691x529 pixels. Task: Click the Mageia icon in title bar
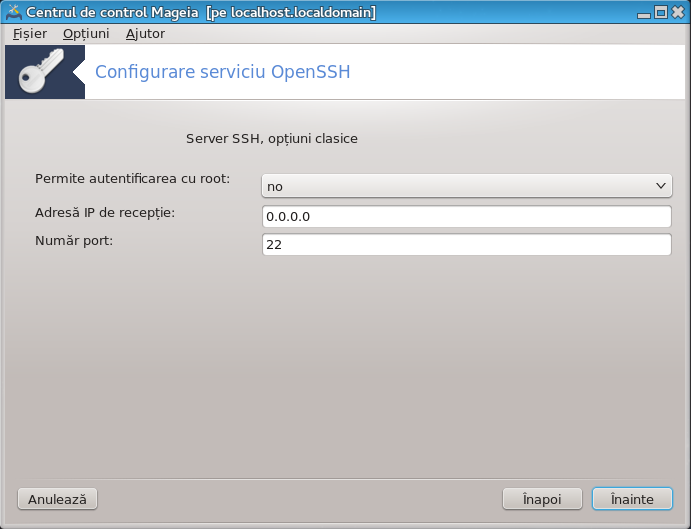tap(13, 12)
